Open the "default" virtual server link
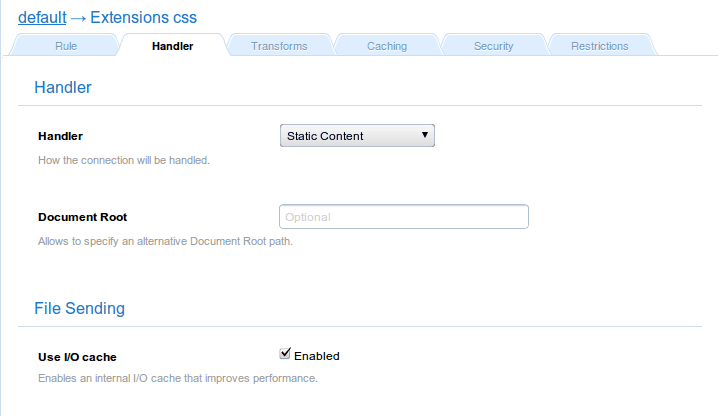Image resolution: width=719 pixels, height=416 pixels. pyautogui.click(x=42, y=17)
